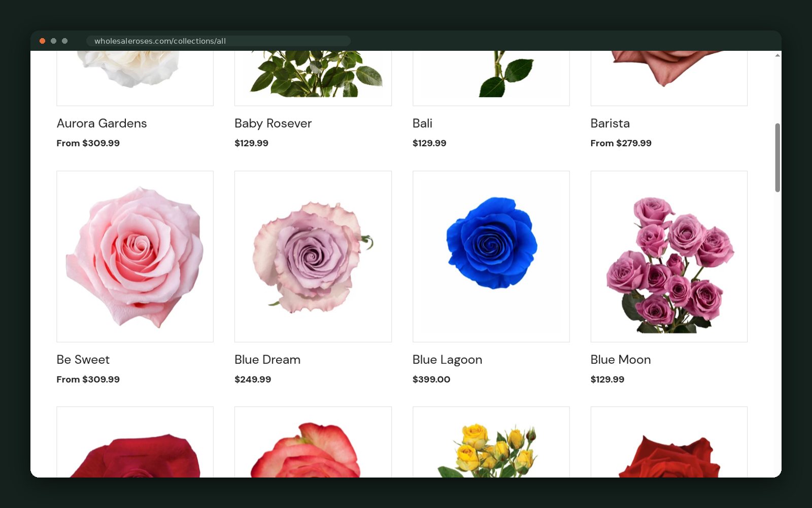Screen dimensions: 812x508
Task: Click the Blue Moon price $129.99
Action: (x=607, y=379)
